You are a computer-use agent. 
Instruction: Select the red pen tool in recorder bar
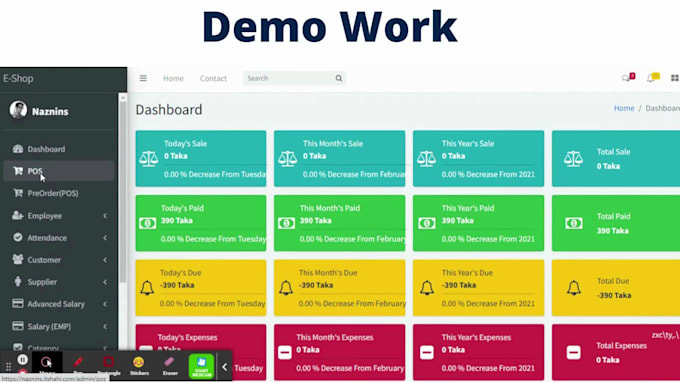click(78, 364)
